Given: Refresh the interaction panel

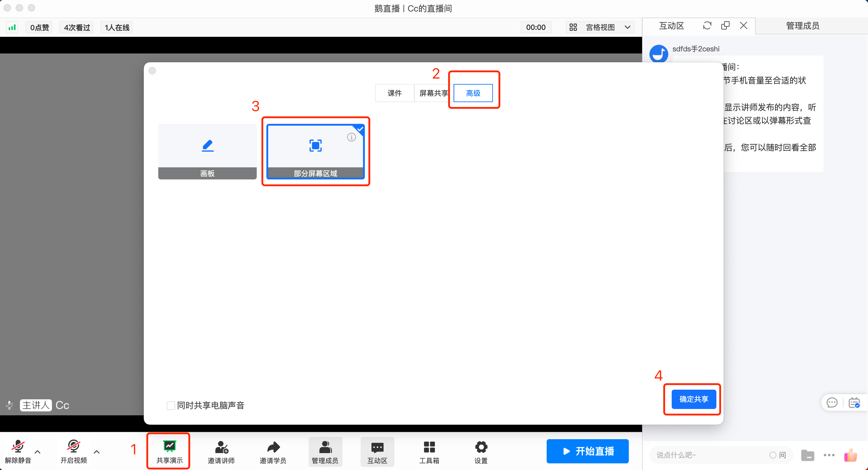Looking at the screenshot, I should pos(707,26).
